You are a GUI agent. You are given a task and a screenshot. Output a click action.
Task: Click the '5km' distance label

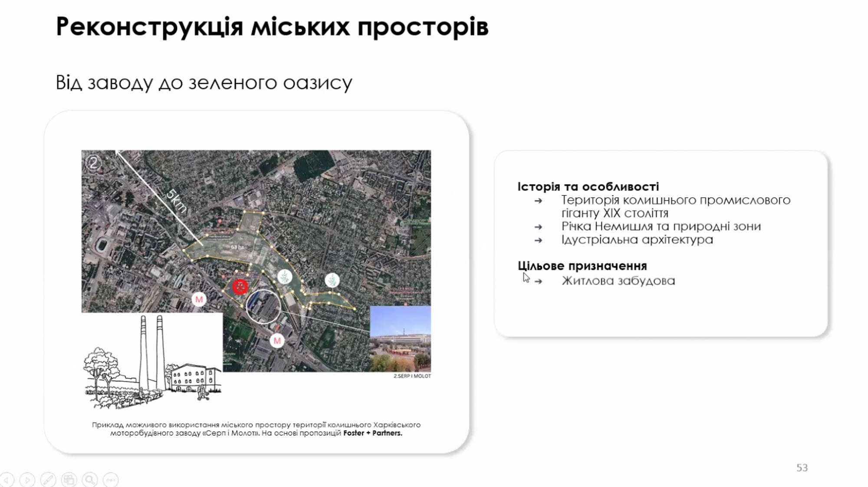pyautogui.click(x=177, y=201)
